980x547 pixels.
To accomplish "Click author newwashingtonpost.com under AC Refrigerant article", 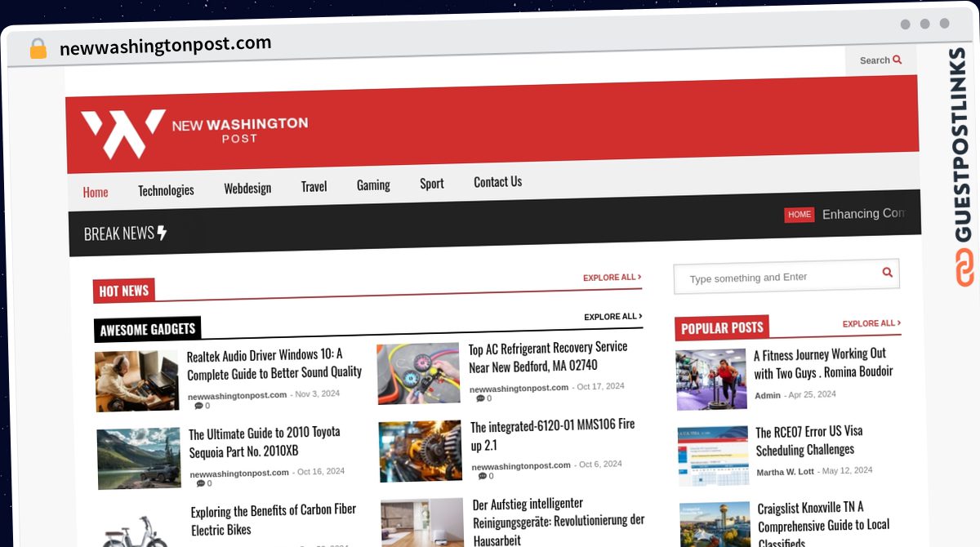I will (x=519, y=388).
